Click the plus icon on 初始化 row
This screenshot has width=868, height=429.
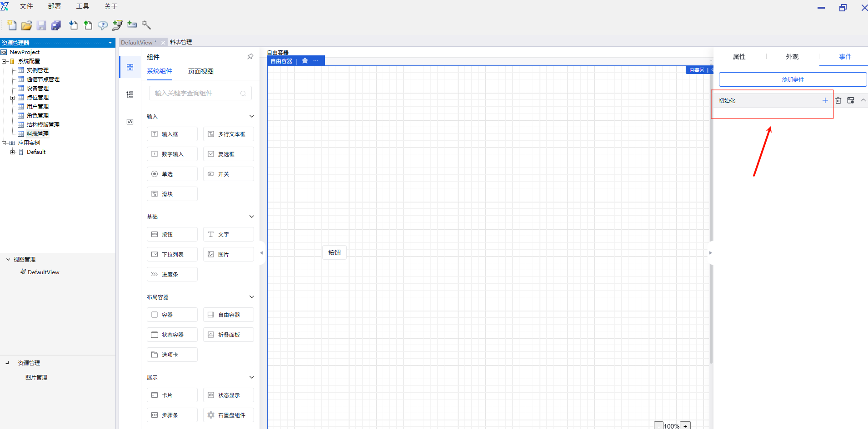click(x=825, y=100)
